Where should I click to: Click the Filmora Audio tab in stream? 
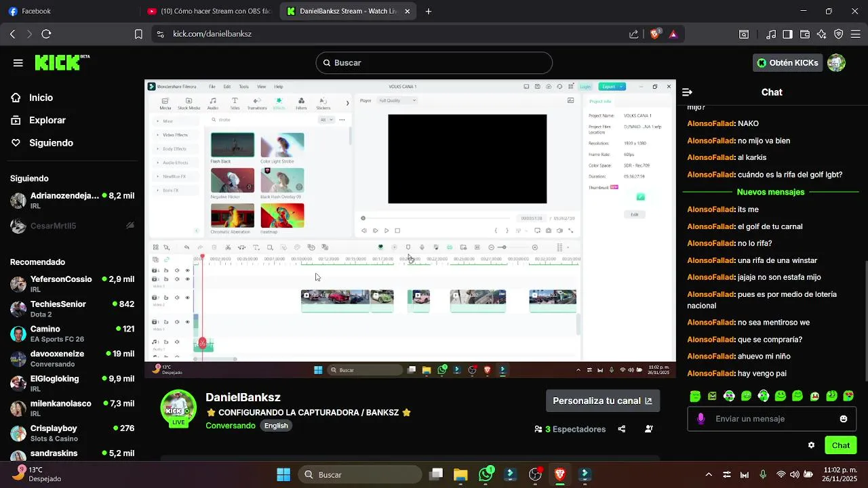point(212,104)
